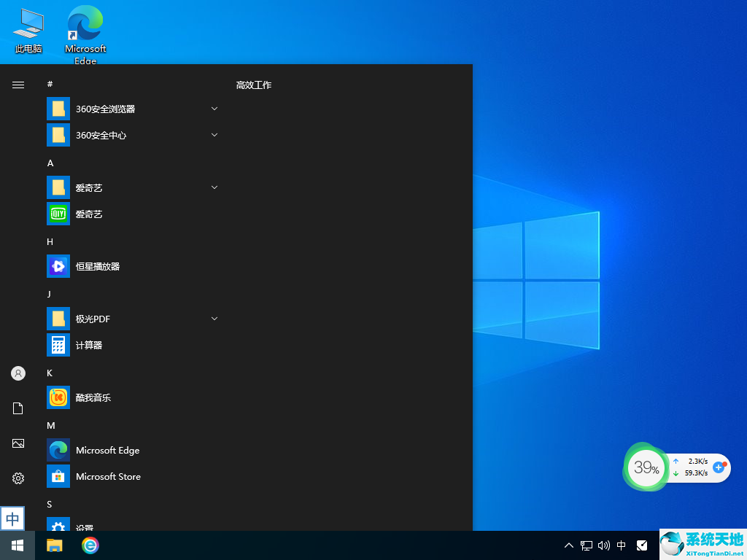Click the Start menu settings gear icon
The height and width of the screenshot is (560, 747).
(18, 478)
